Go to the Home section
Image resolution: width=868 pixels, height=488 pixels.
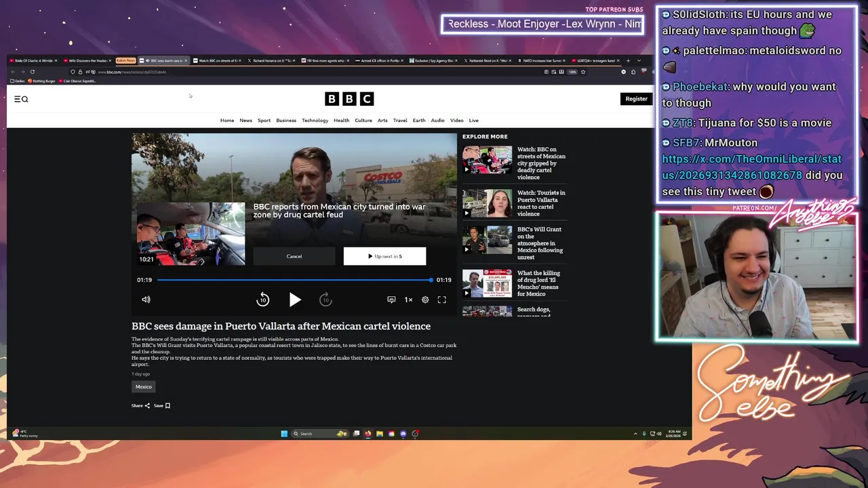[x=227, y=121]
